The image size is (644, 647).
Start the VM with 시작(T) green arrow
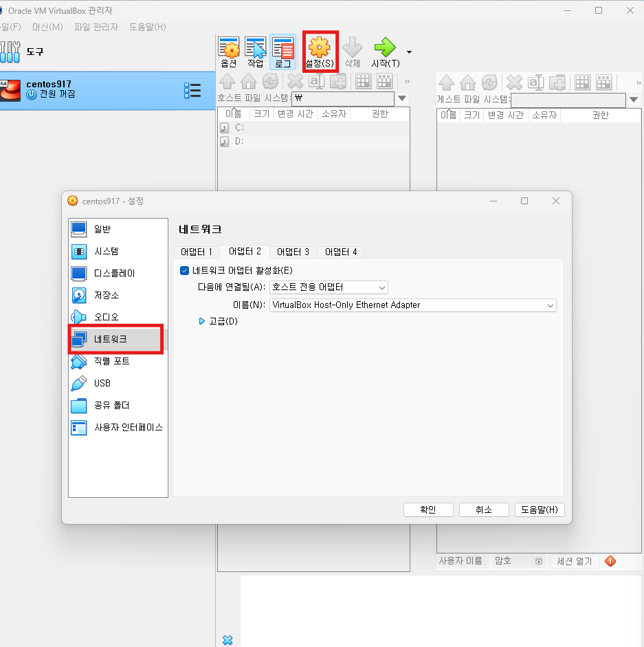click(x=386, y=52)
